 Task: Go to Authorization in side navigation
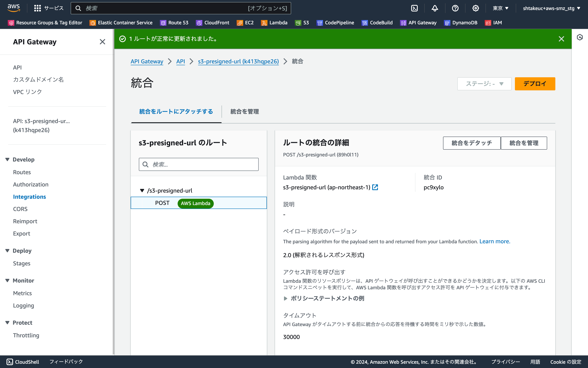31,184
